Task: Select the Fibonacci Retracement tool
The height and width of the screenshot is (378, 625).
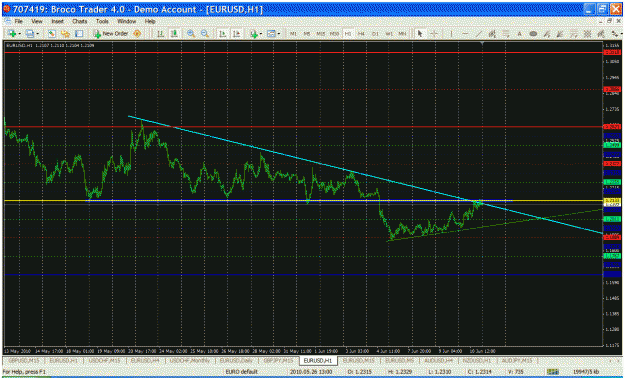Action: (506, 34)
